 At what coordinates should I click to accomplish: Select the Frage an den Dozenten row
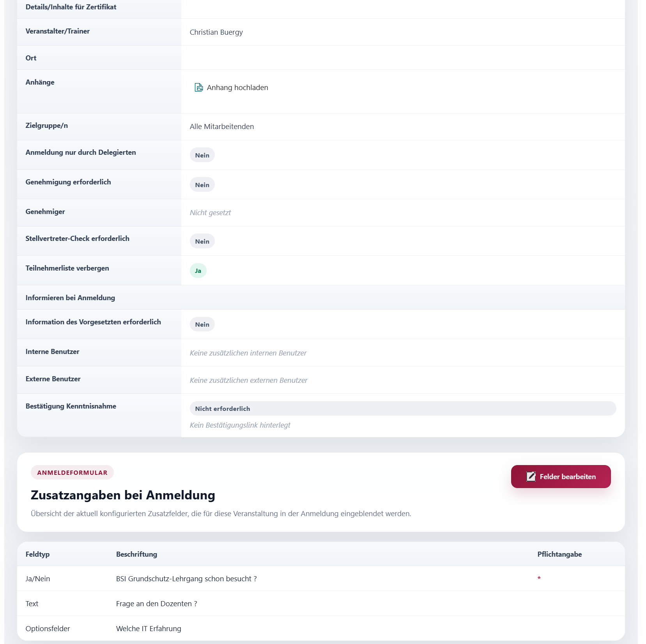(321, 603)
